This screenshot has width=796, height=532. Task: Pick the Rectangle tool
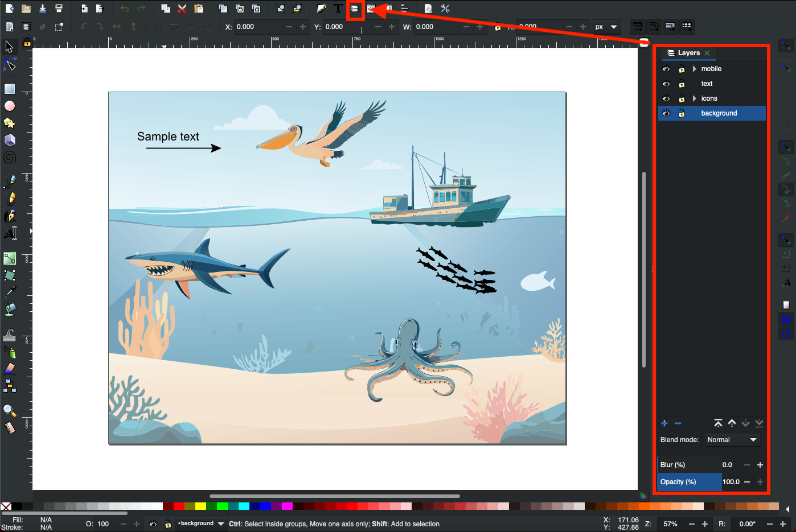(9, 88)
